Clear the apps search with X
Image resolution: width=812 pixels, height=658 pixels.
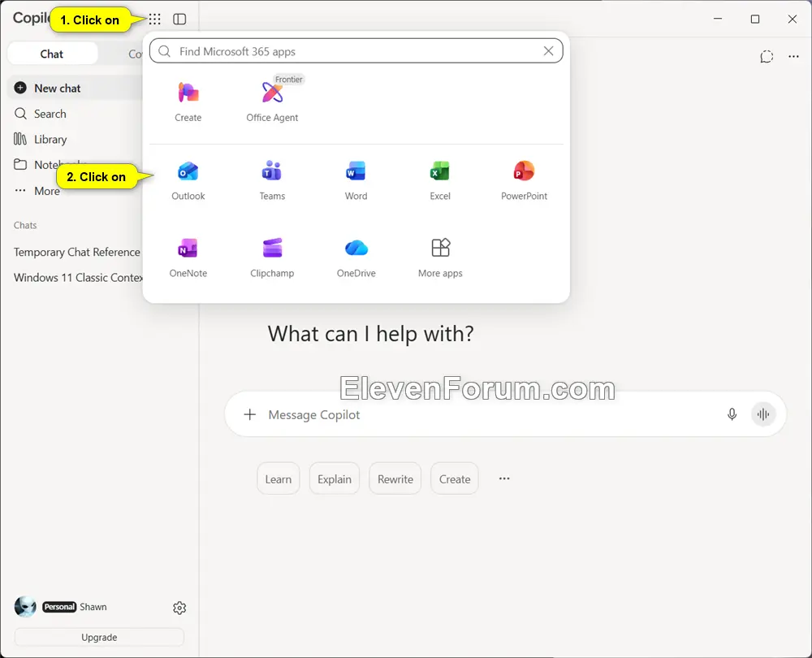(x=548, y=51)
